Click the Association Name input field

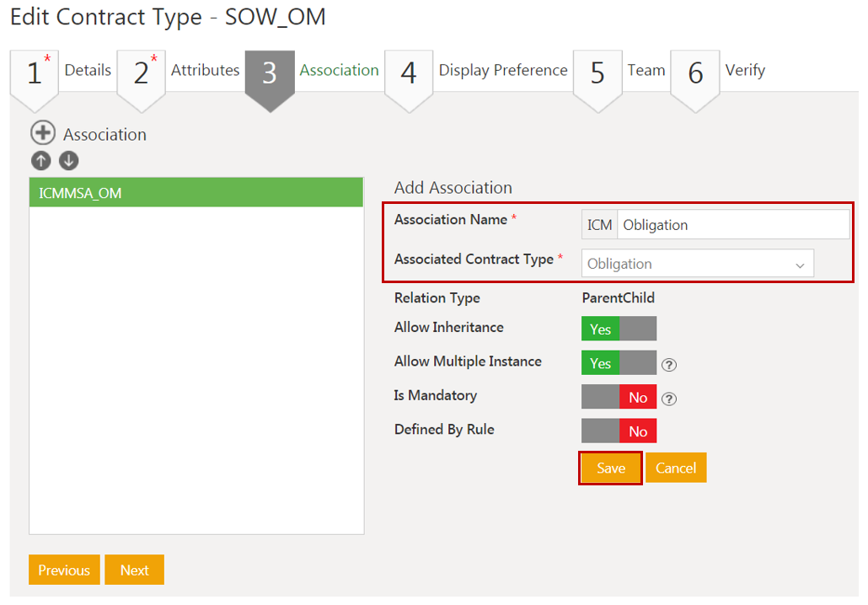pos(731,225)
